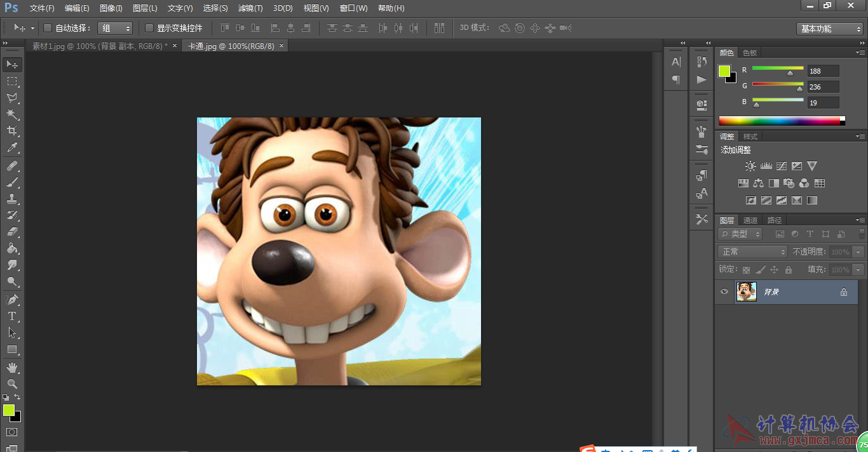Select the Crop tool

[12, 131]
